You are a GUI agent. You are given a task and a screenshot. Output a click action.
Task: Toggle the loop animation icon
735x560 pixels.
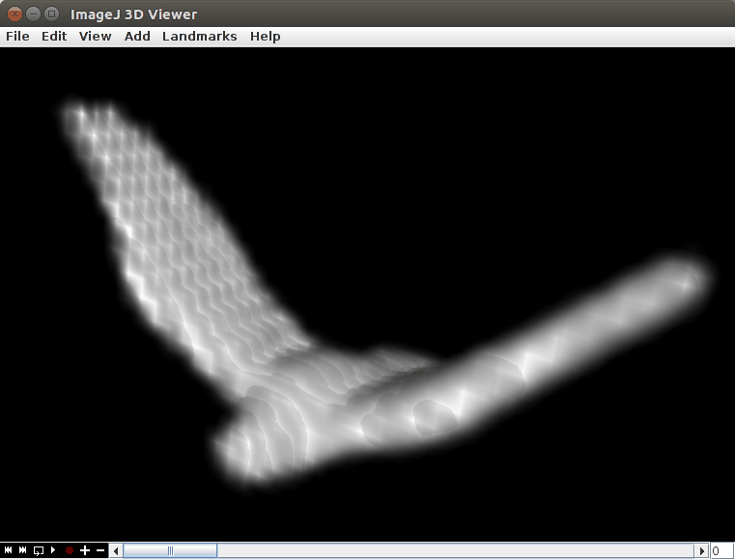[39, 550]
